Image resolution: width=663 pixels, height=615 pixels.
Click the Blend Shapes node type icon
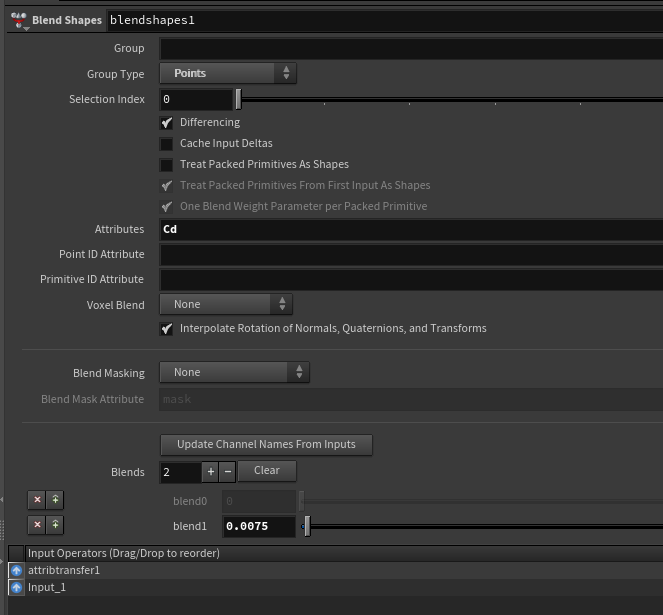(x=19, y=20)
